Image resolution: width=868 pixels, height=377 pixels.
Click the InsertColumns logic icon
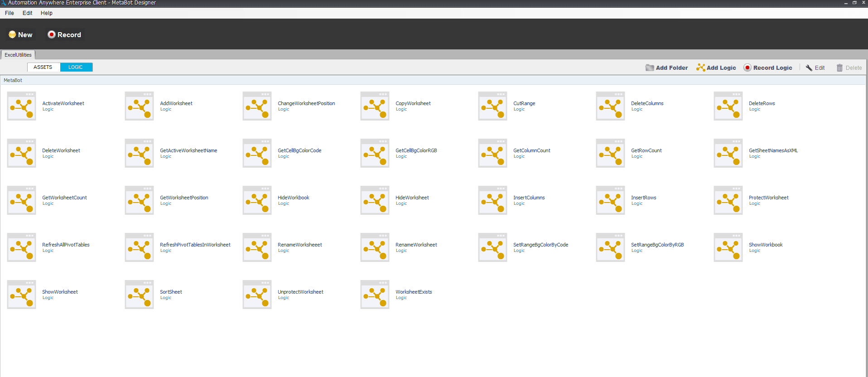[493, 200]
